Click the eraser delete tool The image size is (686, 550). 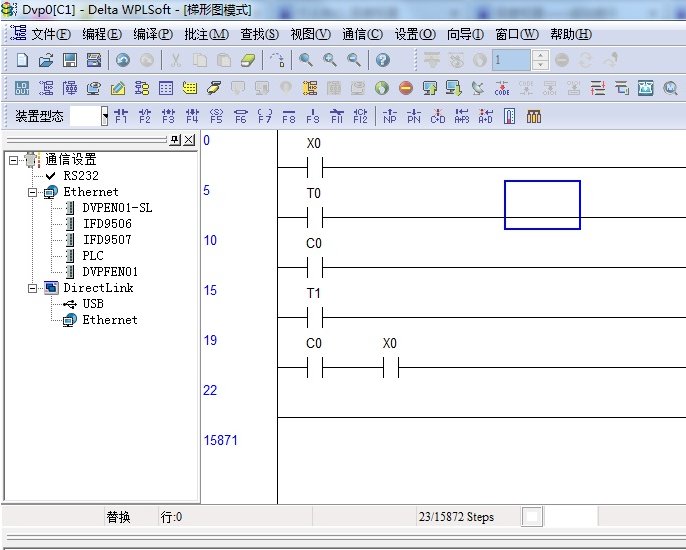[x=248, y=60]
